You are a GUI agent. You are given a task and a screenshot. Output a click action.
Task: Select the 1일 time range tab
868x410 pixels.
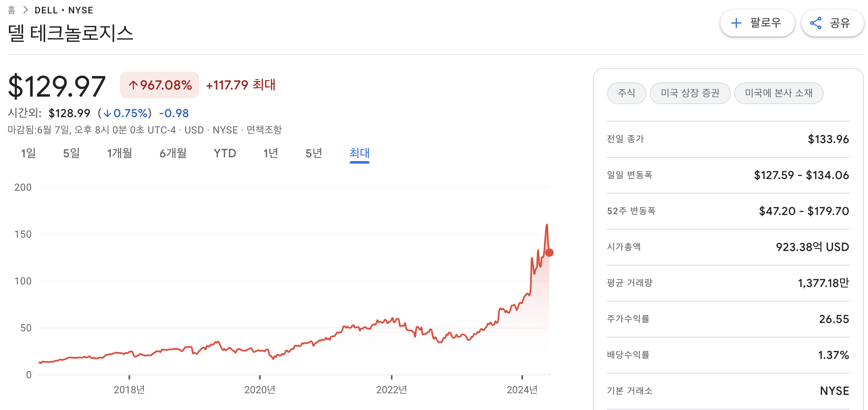click(28, 153)
